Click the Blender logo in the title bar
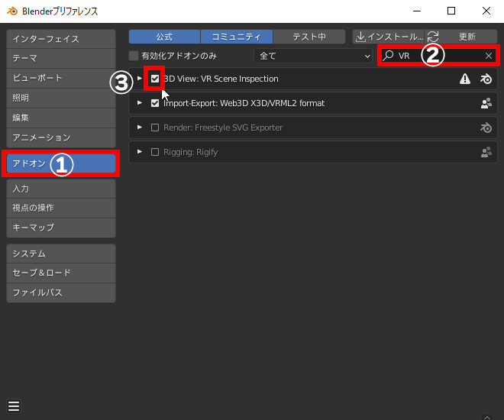The height and width of the screenshot is (420, 504). click(x=12, y=11)
